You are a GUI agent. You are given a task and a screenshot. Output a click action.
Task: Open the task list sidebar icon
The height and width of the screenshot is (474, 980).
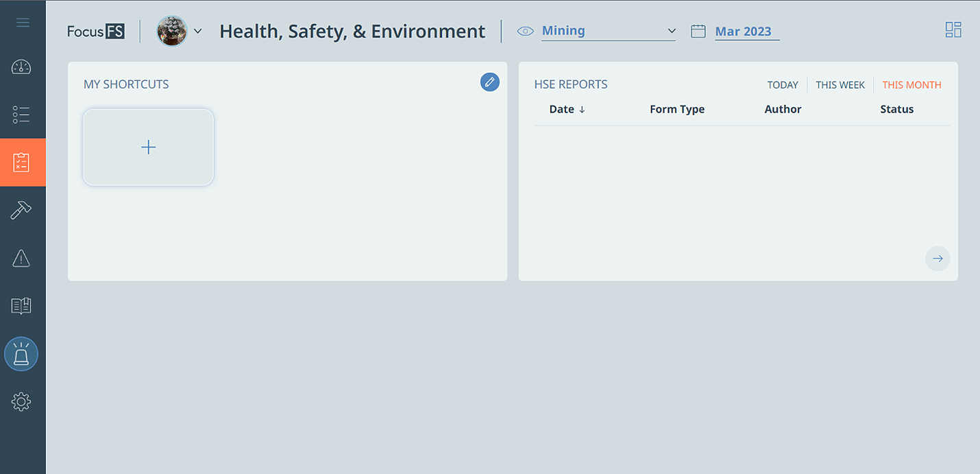21,115
